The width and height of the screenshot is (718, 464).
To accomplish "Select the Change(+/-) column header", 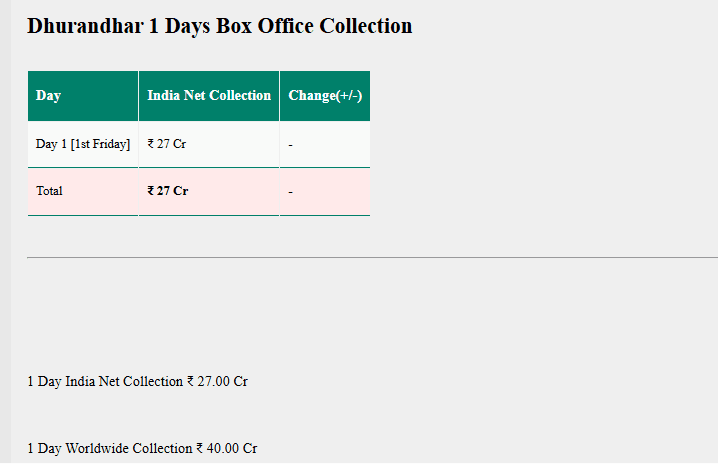I will 325,96.
